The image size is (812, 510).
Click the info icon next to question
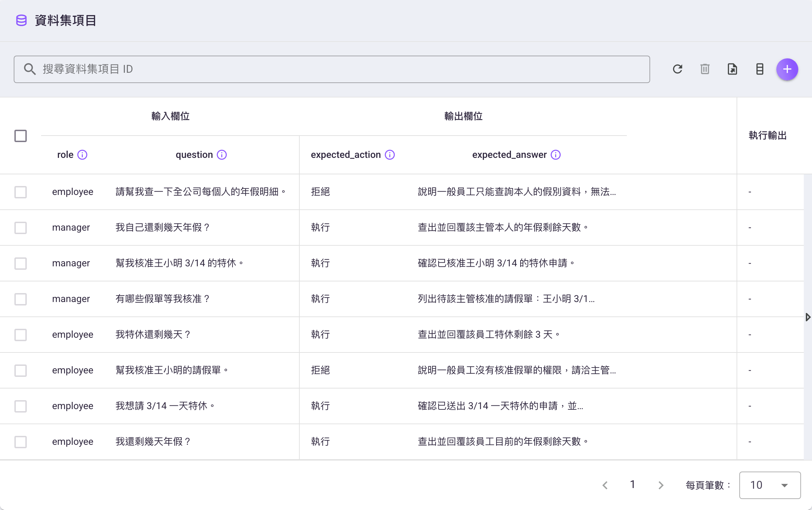coord(222,155)
